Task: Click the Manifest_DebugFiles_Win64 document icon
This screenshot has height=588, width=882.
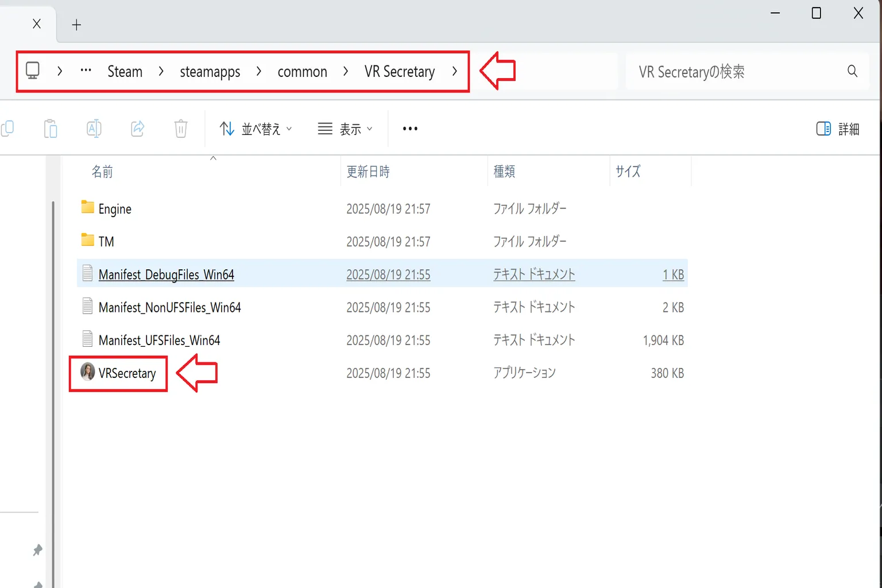Action: 87,273
